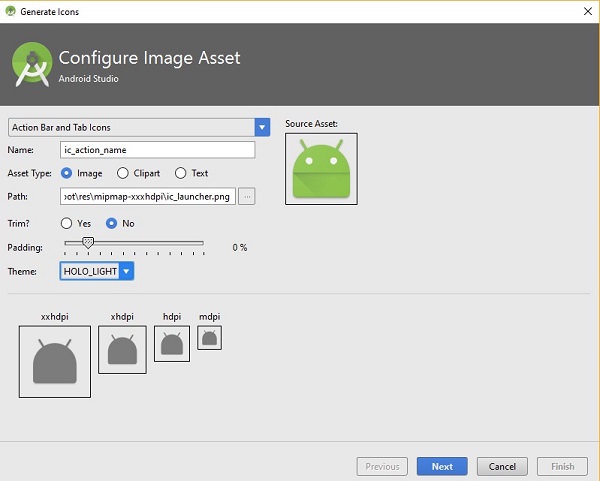This screenshot has height=481, width=600.
Task: Open the path browse ellipsis button
Action: tap(247, 196)
